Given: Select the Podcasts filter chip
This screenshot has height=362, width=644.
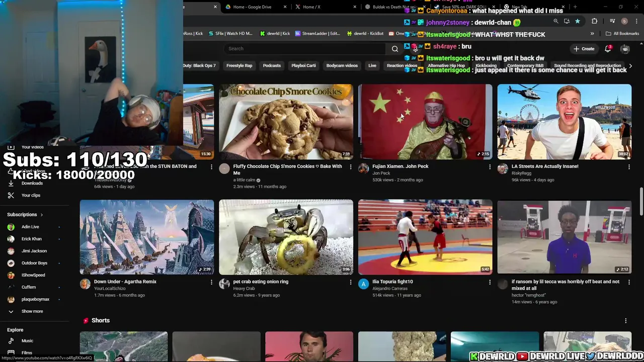Looking at the screenshot, I should (x=272, y=66).
